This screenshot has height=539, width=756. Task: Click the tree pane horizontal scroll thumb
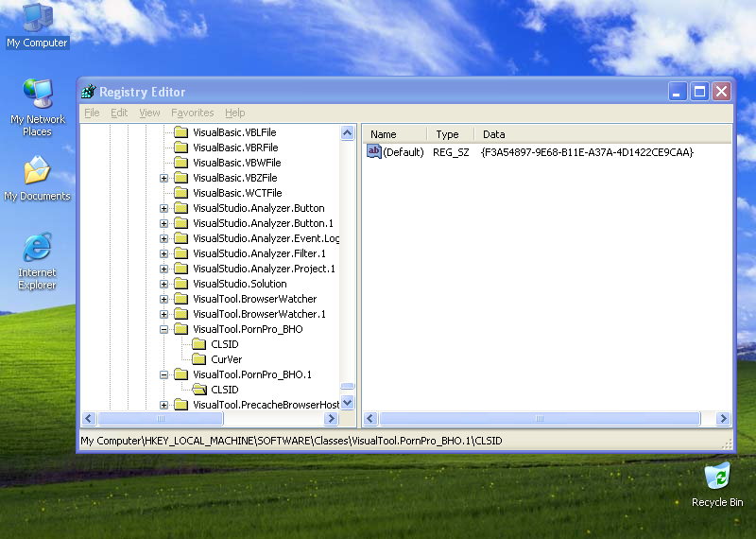[x=161, y=418]
